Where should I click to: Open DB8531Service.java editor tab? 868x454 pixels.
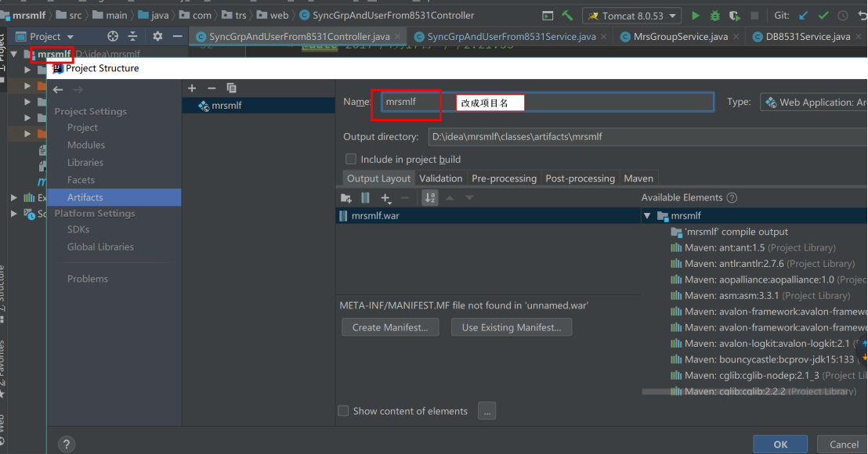808,37
